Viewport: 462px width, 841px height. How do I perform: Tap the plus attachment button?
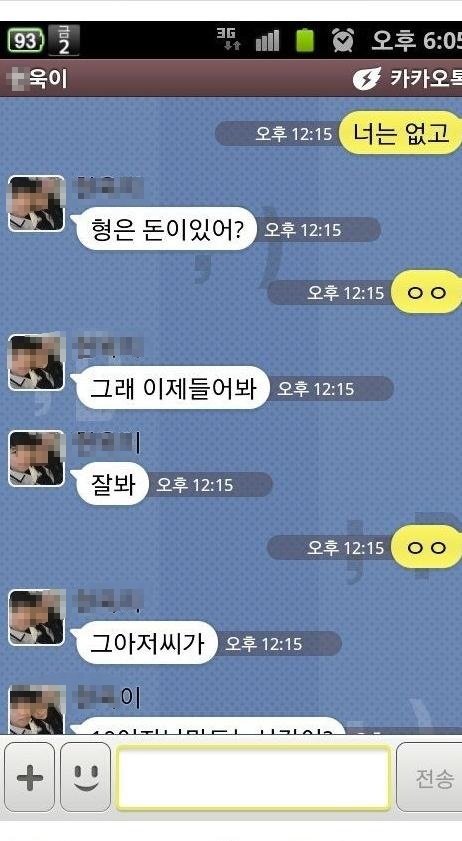pos(30,776)
